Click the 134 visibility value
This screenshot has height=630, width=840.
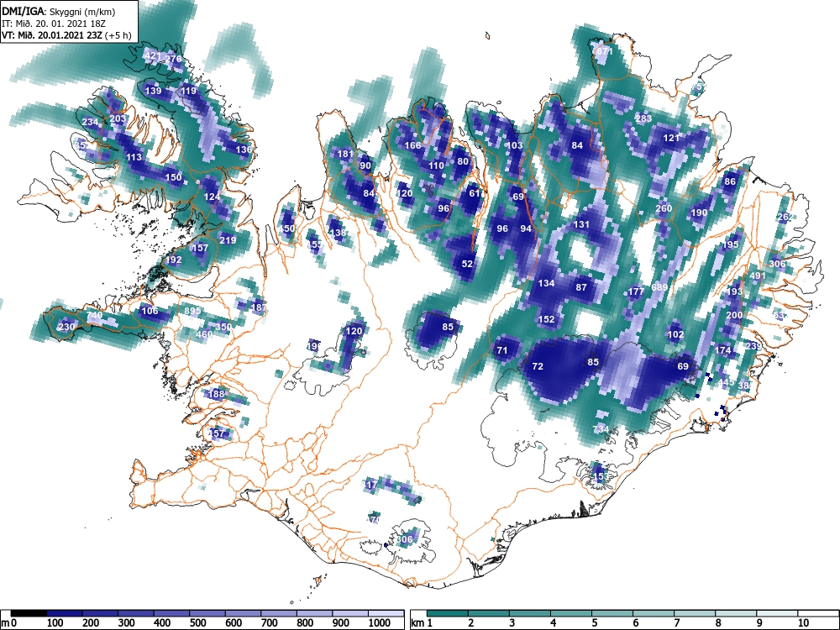(x=546, y=283)
